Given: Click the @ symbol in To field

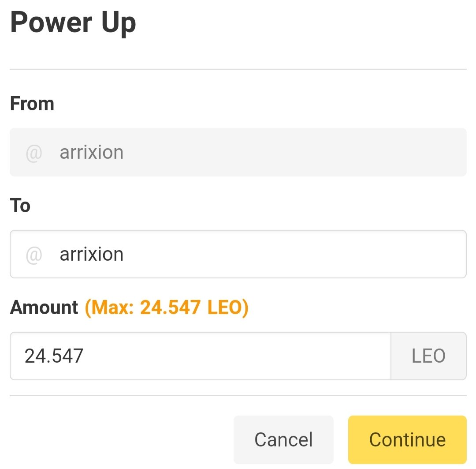Looking at the screenshot, I should pyautogui.click(x=33, y=255).
